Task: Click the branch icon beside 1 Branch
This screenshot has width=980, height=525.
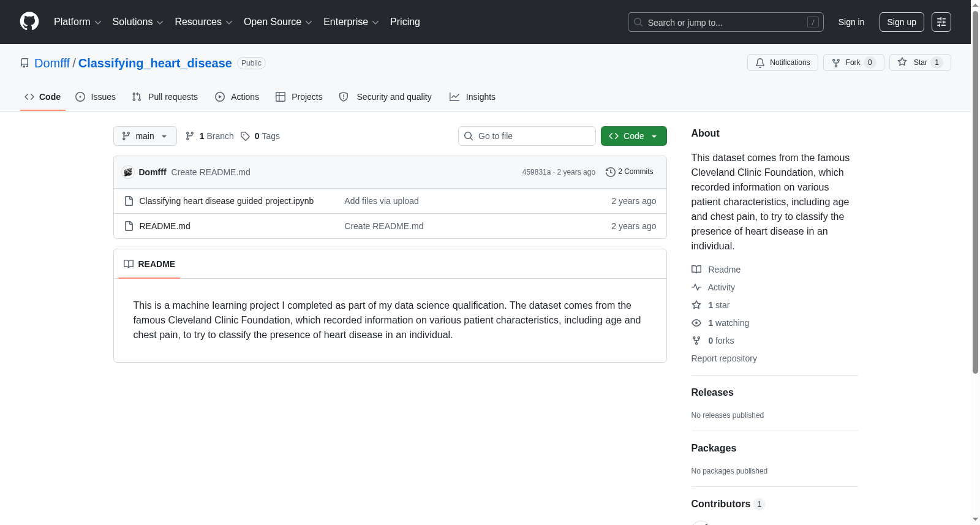Action: (x=190, y=136)
